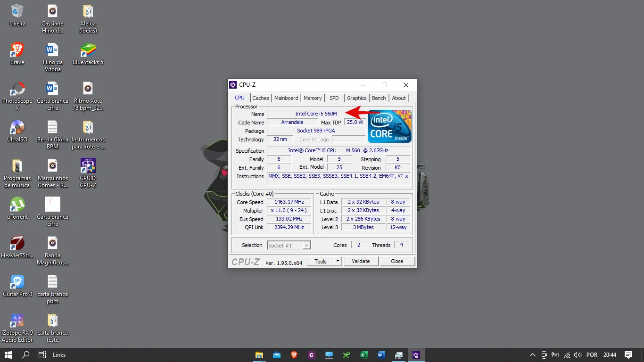Click the Technology value 32 nm
This screenshot has height=362, width=644.
click(280, 139)
